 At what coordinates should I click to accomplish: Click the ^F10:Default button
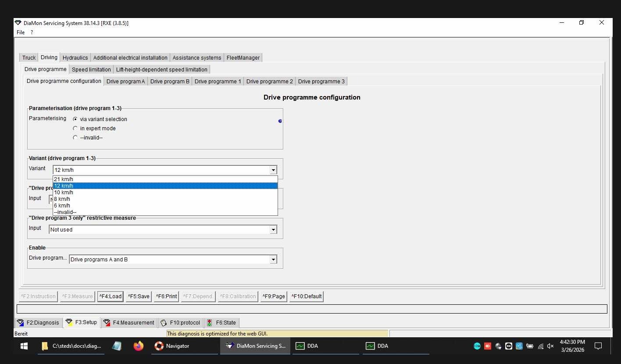coord(307,296)
